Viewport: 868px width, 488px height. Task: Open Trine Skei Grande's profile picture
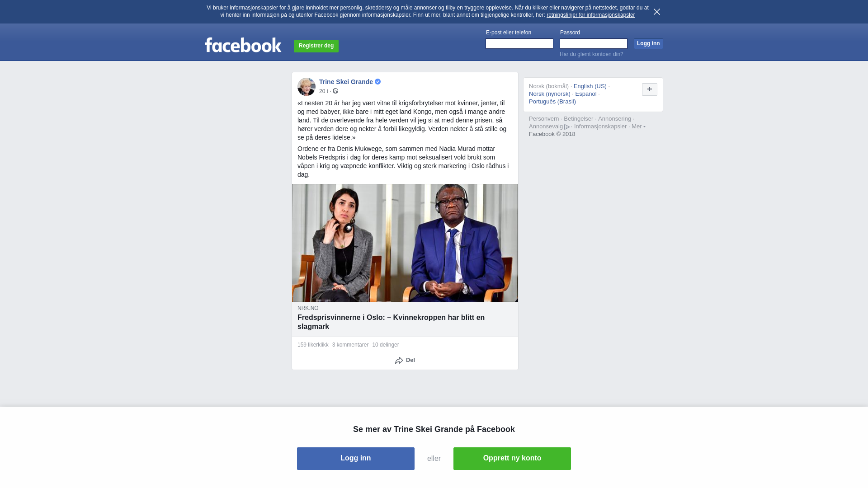pyautogui.click(x=307, y=87)
